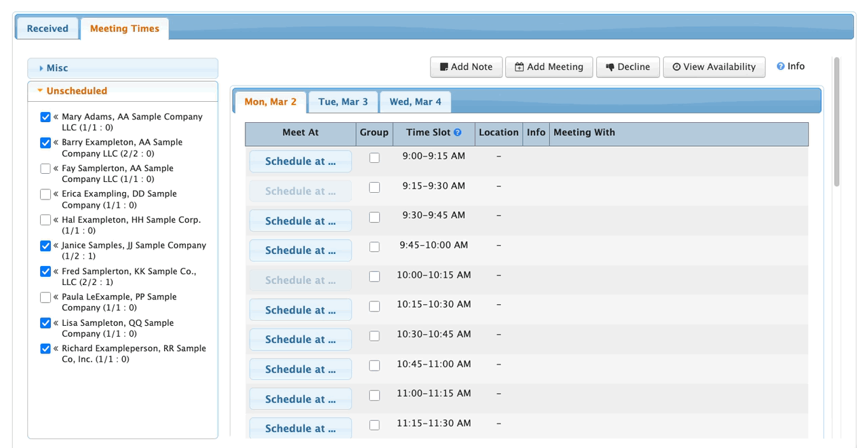Schedule at 11:15–11:30 AM slot
868x448 pixels.
point(300,428)
